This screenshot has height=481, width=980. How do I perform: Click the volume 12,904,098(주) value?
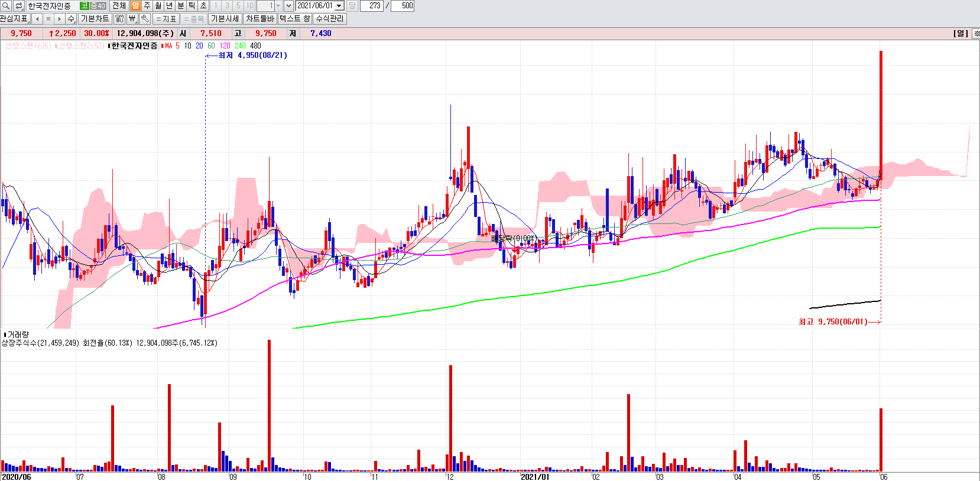(145, 34)
